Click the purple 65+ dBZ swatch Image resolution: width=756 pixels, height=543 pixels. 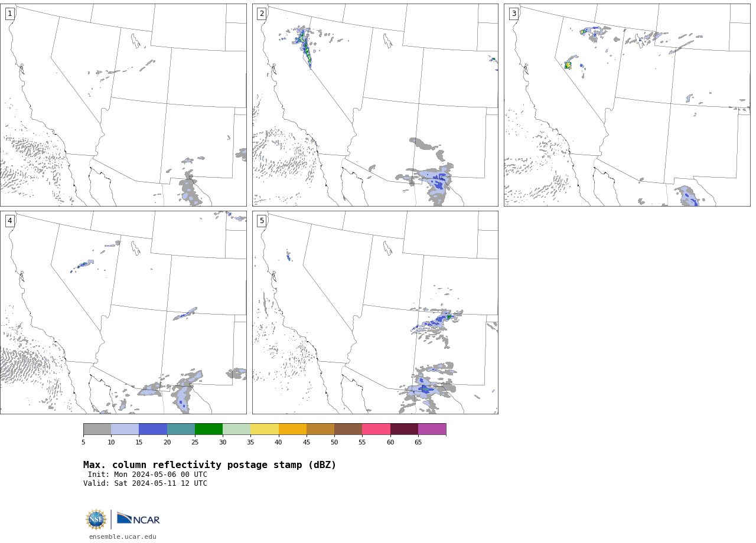pyautogui.click(x=432, y=429)
